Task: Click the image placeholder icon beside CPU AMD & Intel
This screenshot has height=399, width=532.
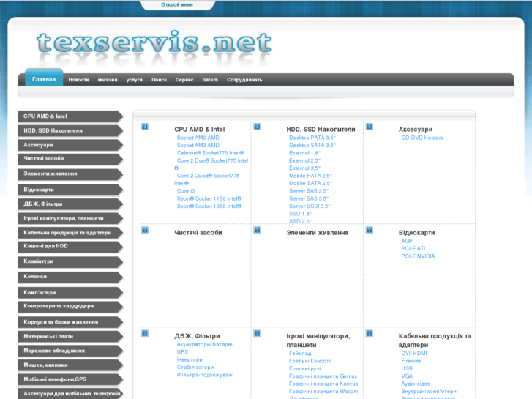Action: [x=145, y=127]
